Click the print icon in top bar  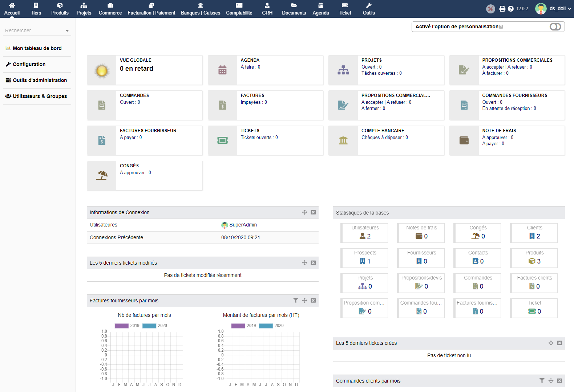pyautogui.click(x=502, y=9)
